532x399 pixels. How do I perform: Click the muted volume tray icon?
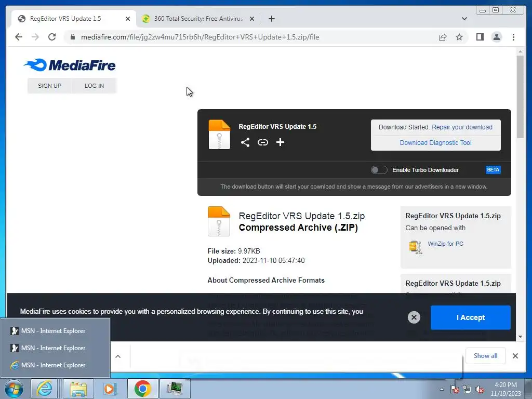coord(480,390)
